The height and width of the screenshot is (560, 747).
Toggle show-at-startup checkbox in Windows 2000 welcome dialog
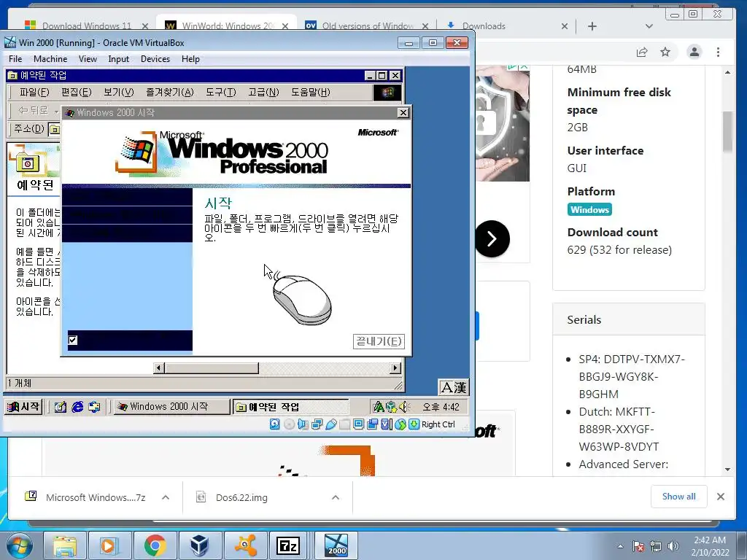pyautogui.click(x=72, y=340)
